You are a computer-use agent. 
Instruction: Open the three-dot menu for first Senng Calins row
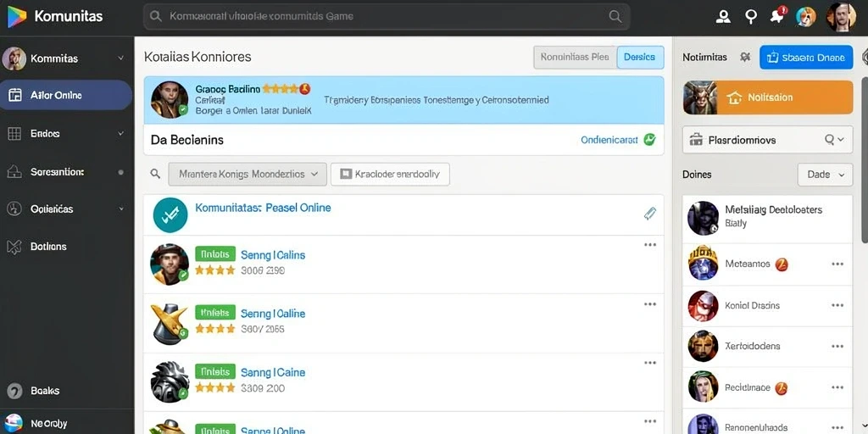tap(650, 245)
